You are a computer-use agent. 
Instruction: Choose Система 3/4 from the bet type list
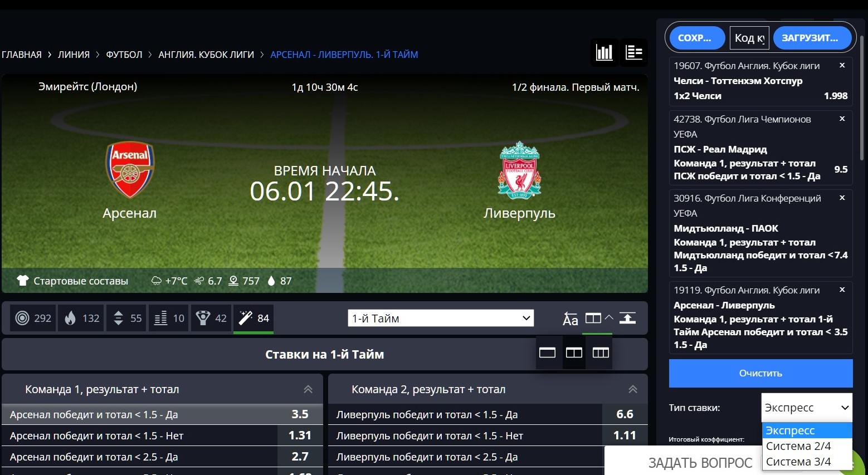pyautogui.click(x=807, y=462)
